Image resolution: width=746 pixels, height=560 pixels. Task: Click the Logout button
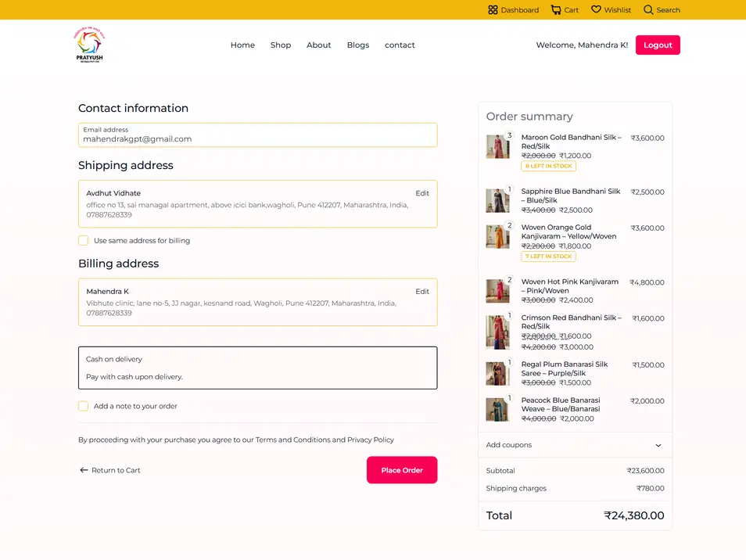658,45
